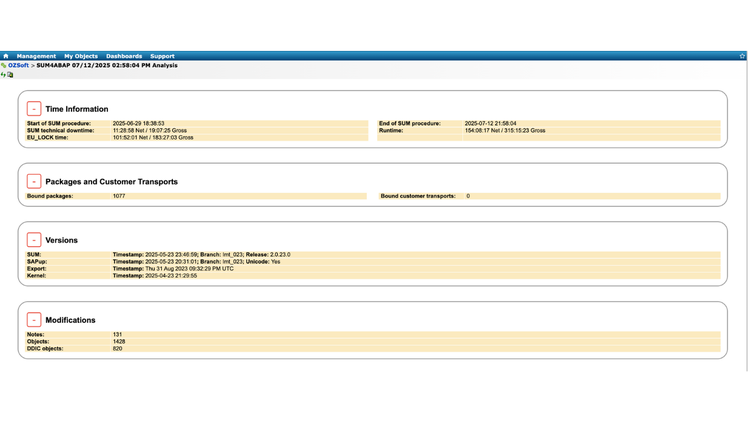The height and width of the screenshot is (422, 750).
Task: Open the Management menu
Action: point(36,56)
